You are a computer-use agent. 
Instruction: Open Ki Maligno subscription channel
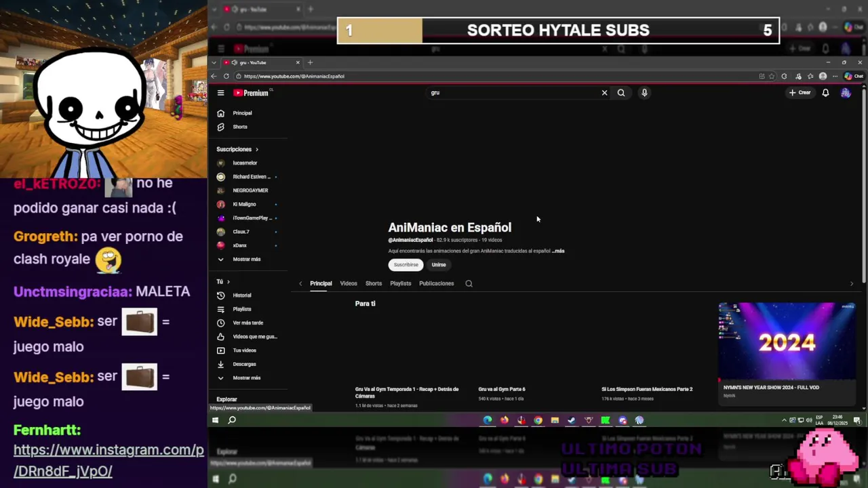coord(245,204)
